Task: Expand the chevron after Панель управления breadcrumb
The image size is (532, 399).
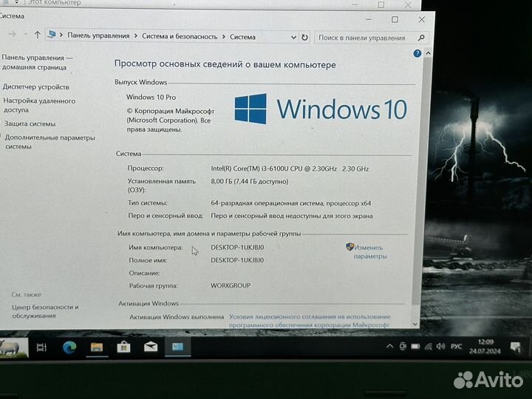Action: click(x=136, y=36)
